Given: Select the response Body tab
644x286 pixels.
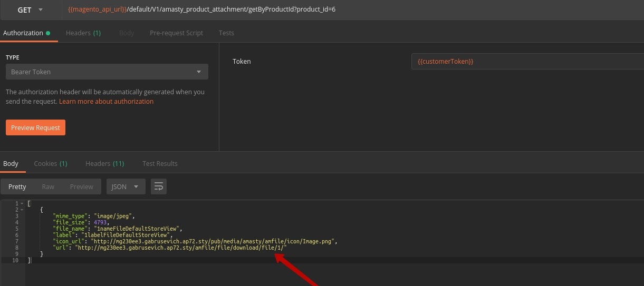Looking at the screenshot, I should tap(11, 163).
